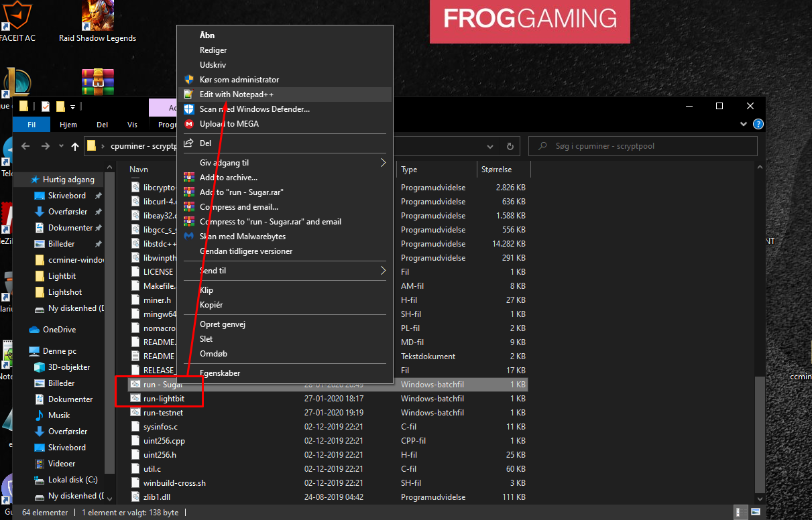This screenshot has width=812, height=520.
Task: Open Lightshot folder in sidebar
Action: click(65, 292)
